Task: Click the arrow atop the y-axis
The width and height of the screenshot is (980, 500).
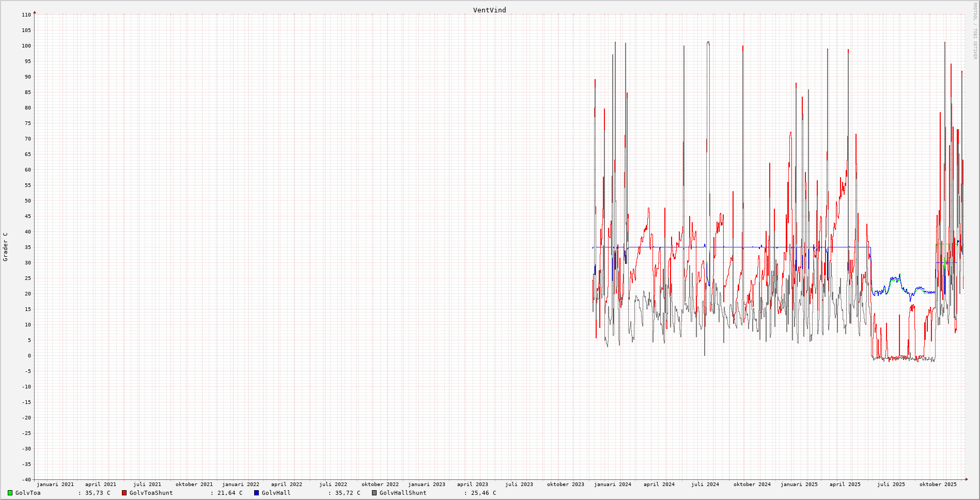Action: pos(35,12)
